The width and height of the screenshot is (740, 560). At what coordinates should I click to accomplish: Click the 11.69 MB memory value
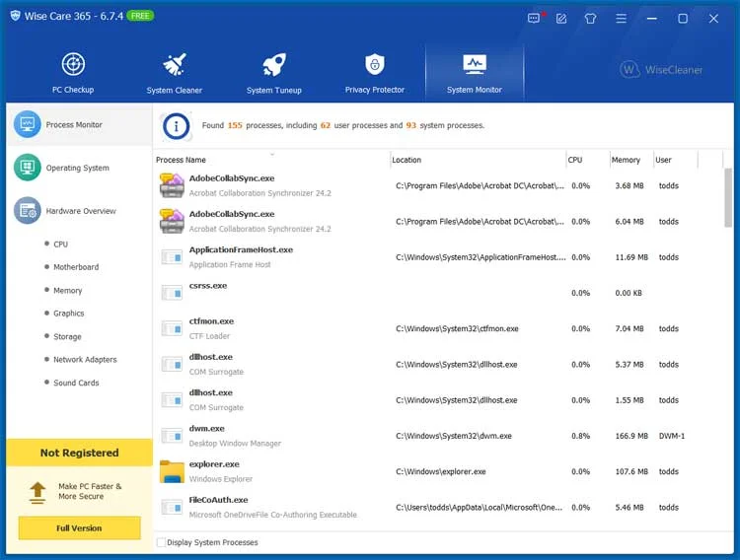pos(631,257)
